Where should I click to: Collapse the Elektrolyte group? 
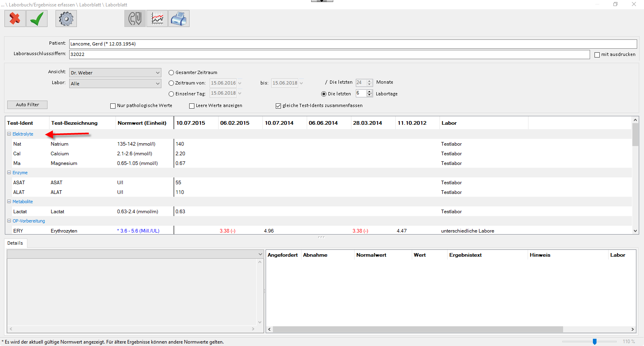(9, 134)
